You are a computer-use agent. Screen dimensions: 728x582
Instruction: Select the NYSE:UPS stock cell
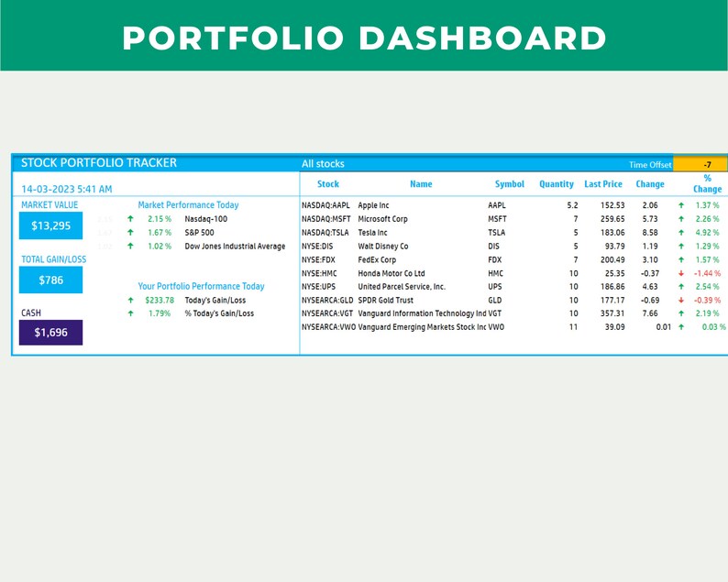coord(318,286)
